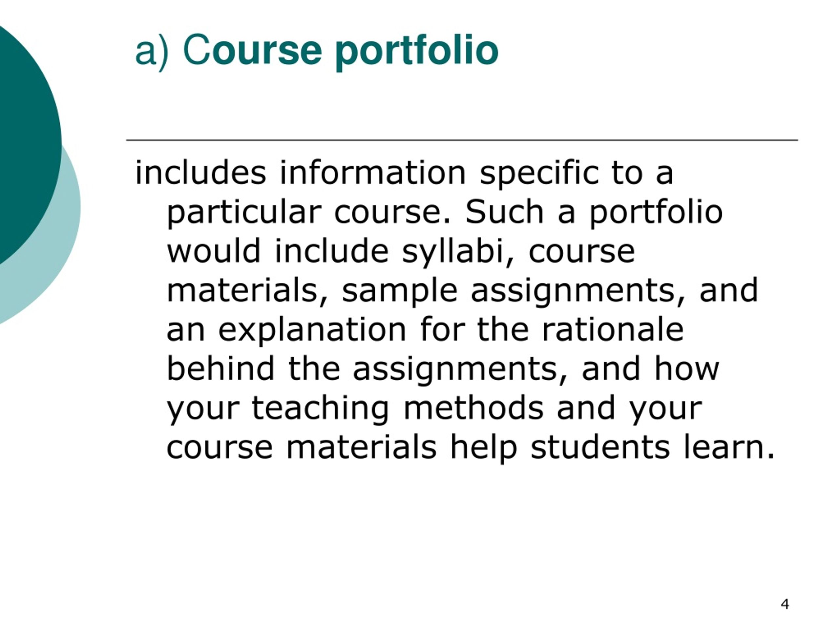Select the slide number 4
Viewport: 840px width, 630px height.
click(x=785, y=604)
